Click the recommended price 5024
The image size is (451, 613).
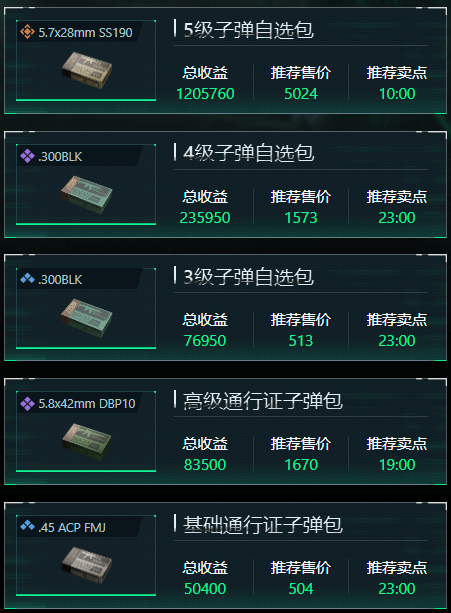click(x=301, y=94)
